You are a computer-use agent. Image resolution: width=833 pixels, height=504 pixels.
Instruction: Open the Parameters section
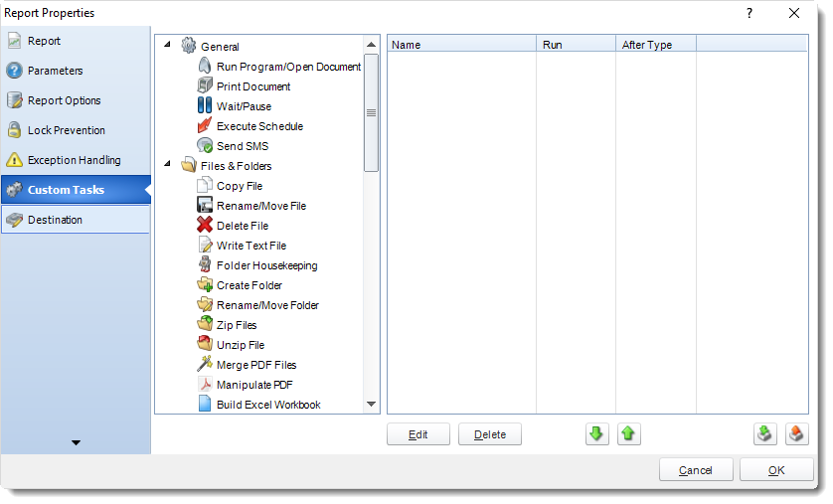76,71
